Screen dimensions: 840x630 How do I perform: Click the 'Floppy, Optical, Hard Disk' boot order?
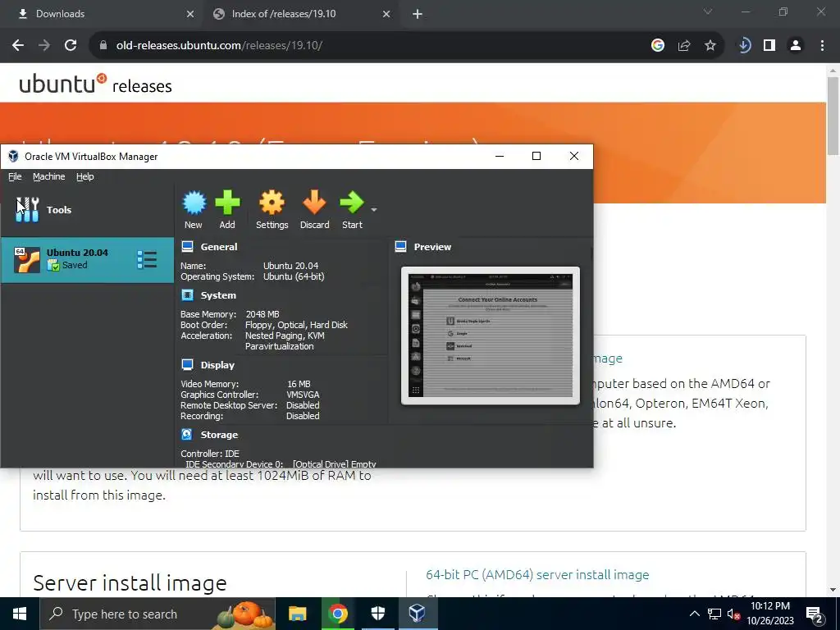[296, 325]
